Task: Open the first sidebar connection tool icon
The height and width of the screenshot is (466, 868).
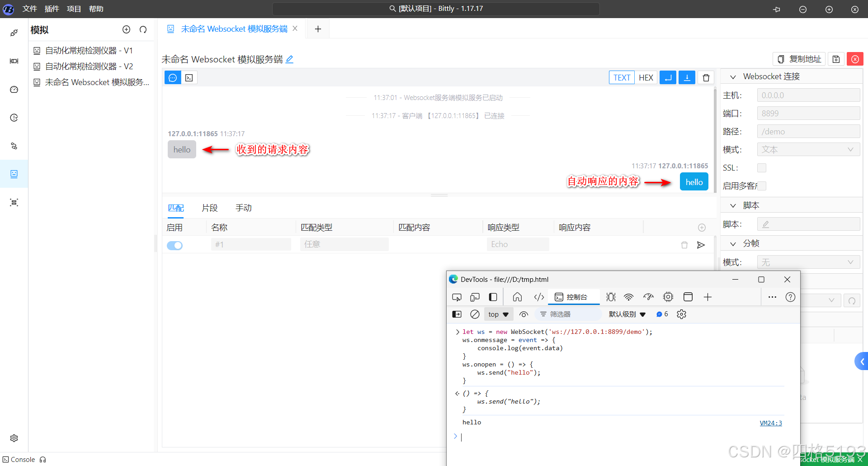Action: coord(14,33)
